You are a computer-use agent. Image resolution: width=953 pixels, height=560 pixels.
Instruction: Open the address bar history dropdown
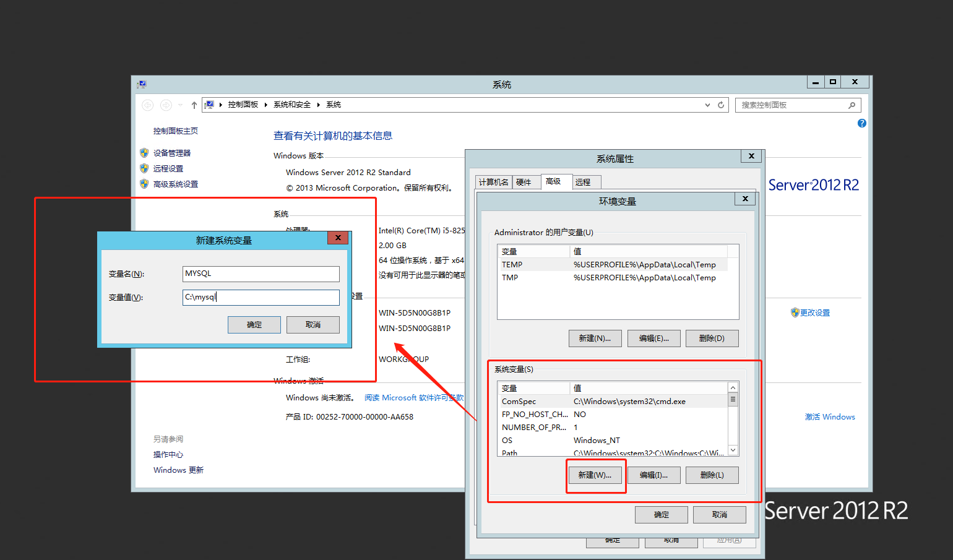[x=707, y=105]
